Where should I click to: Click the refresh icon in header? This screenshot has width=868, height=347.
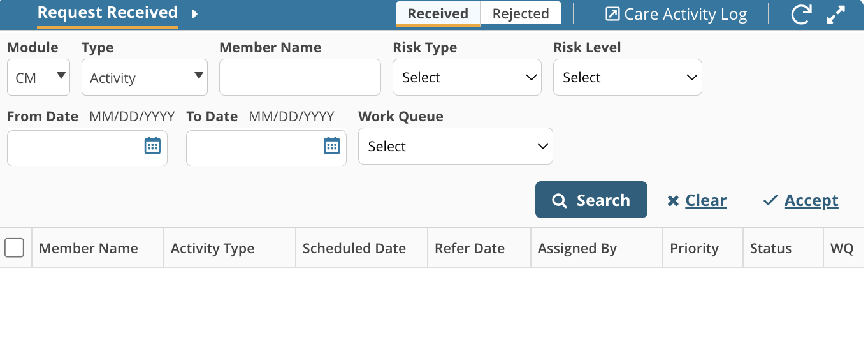[801, 15]
